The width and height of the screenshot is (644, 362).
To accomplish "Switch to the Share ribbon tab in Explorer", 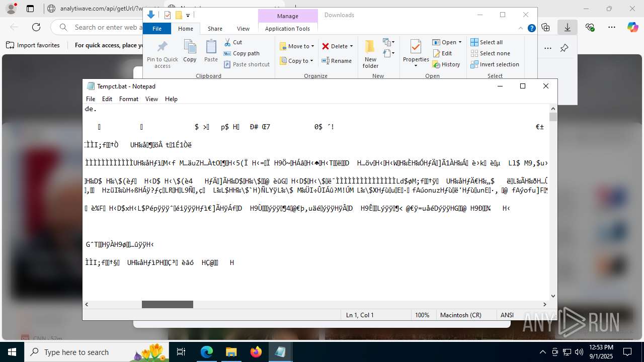I will click(x=215, y=29).
